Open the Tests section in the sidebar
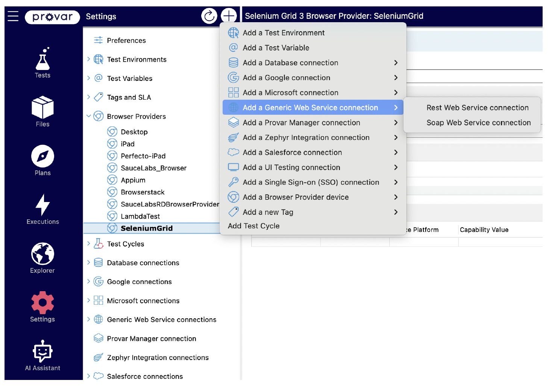 (x=43, y=63)
